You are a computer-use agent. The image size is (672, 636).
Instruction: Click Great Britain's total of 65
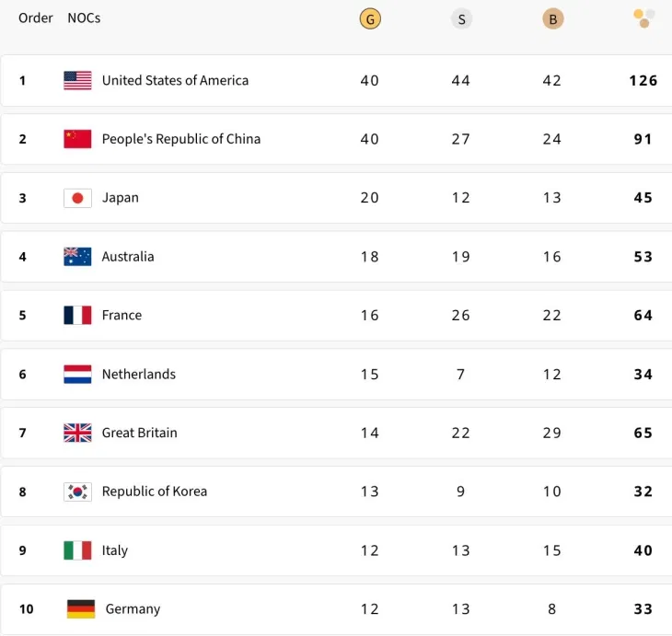[643, 433]
